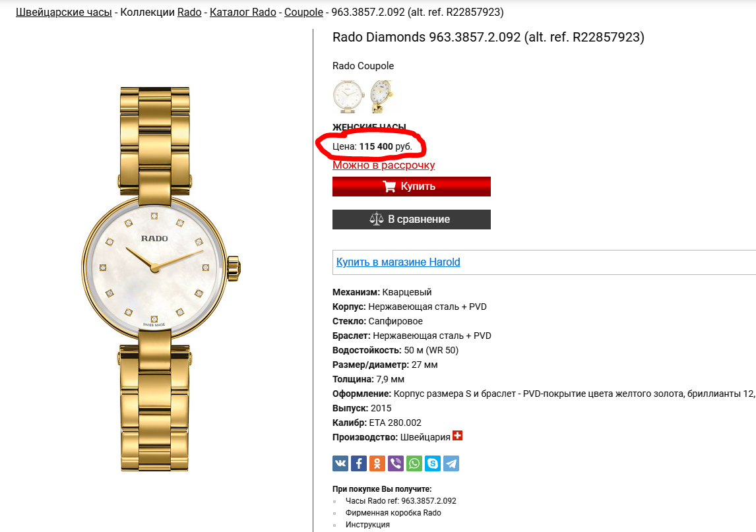Select the side-view watch thumbnail
The width and height of the screenshot is (756, 532).
coord(383,97)
